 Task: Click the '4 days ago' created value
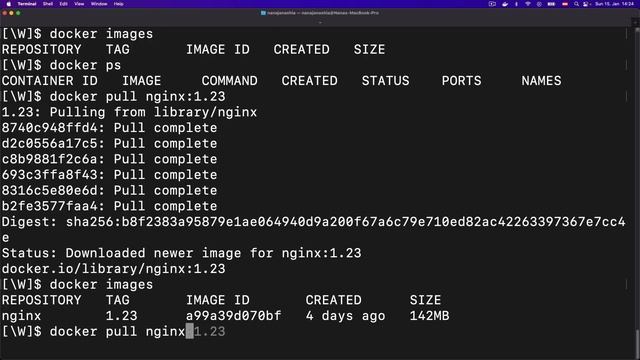(345, 316)
